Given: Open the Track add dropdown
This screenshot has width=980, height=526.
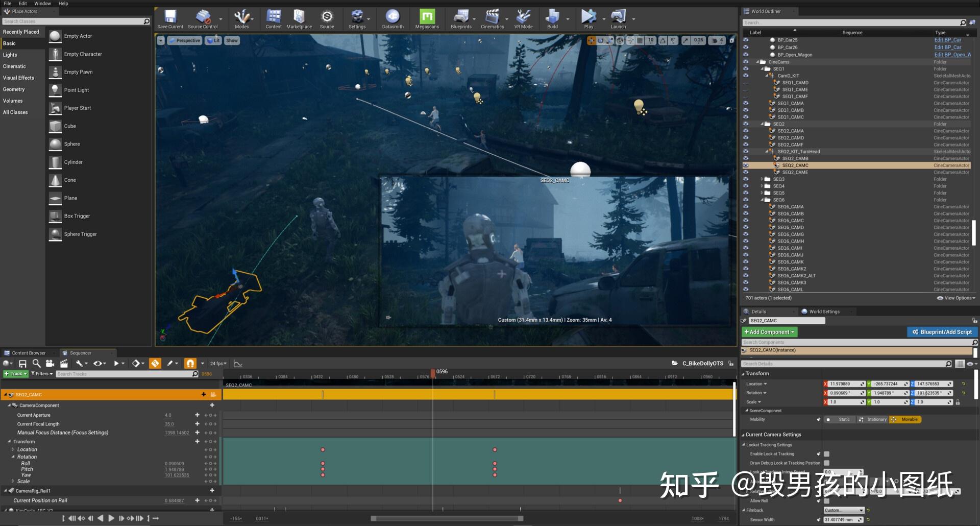Looking at the screenshot, I should pyautogui.click(x=15, y=374).
